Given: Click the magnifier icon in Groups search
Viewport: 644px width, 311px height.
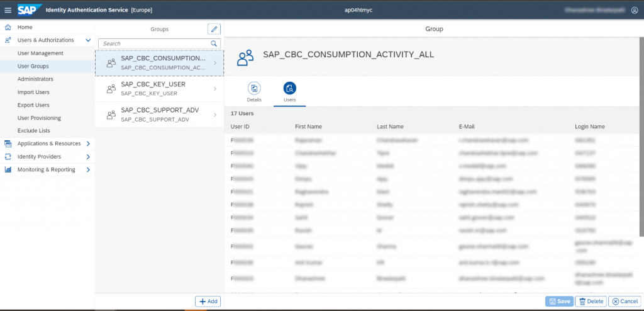Looking at the screenshot, I should pyautogui.click(x=214, y=43).
